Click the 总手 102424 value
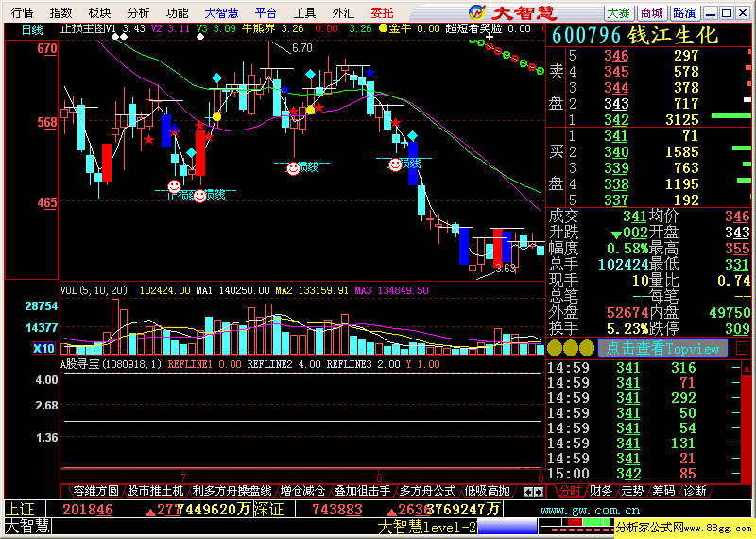The width and height of the screenshot is (756, 539). click(x=623, y=265)
